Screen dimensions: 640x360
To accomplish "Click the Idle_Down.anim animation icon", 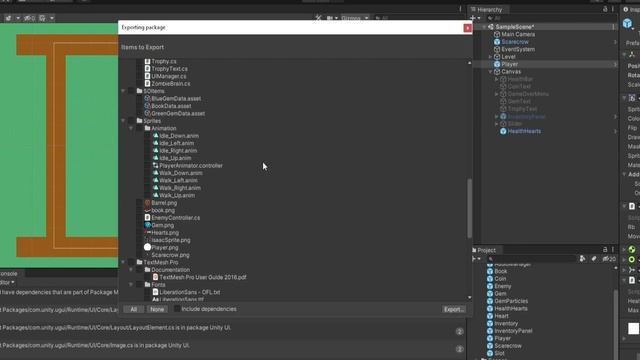I will pyautogui.click(x=156, y=136).
